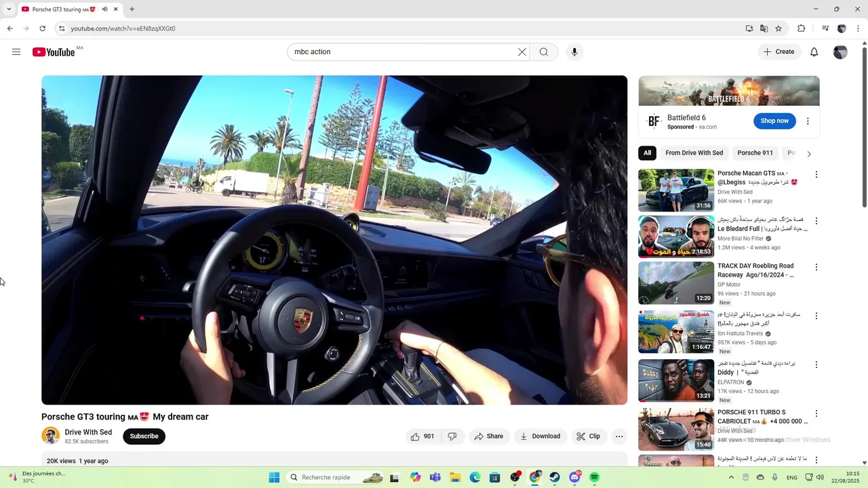Click Shop now on Battlefield ad
This screenshot has width=868, height=488.
coord(774,121)
